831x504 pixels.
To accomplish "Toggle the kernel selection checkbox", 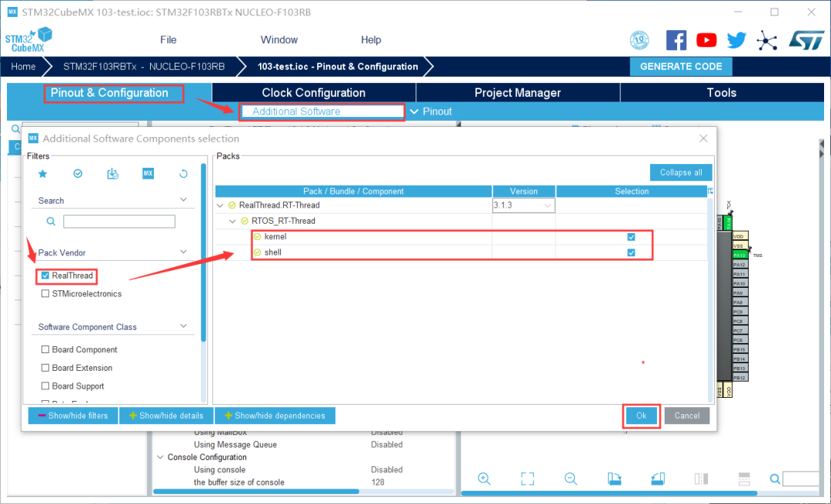I will coord(631,237).
